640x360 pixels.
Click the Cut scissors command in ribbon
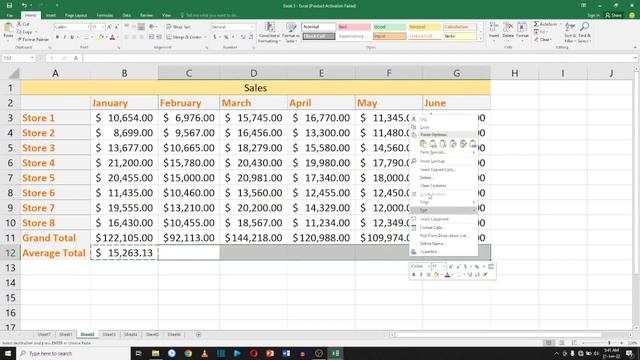23,24
